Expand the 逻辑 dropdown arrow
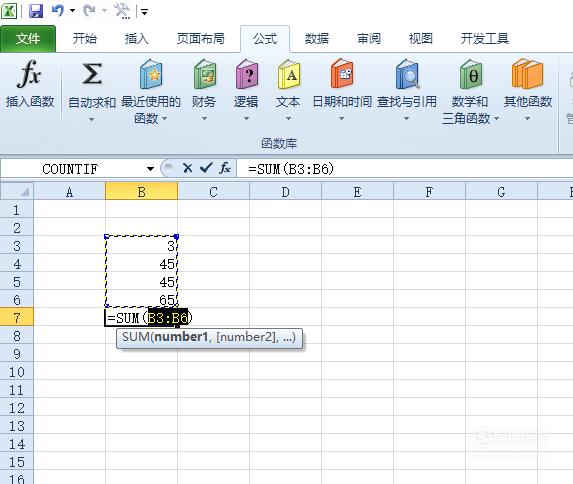This screenshot has height=484, width=573. [x=246, y=118]
